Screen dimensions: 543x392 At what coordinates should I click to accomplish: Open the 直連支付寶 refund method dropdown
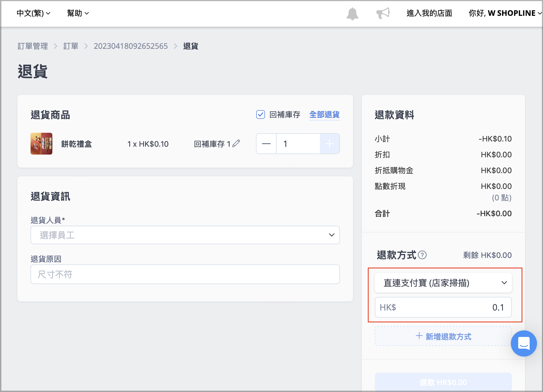coord(443,283)
